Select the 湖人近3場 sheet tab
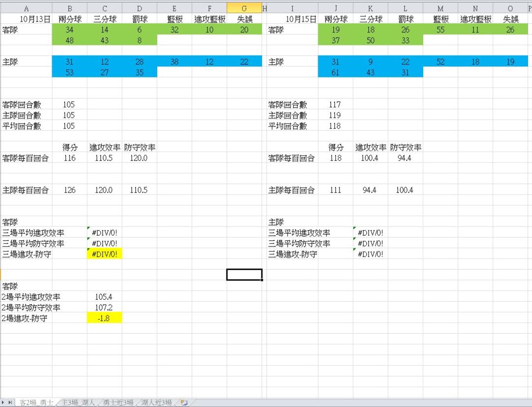Screen dimensions: 532x407 (x=156, y=403)
